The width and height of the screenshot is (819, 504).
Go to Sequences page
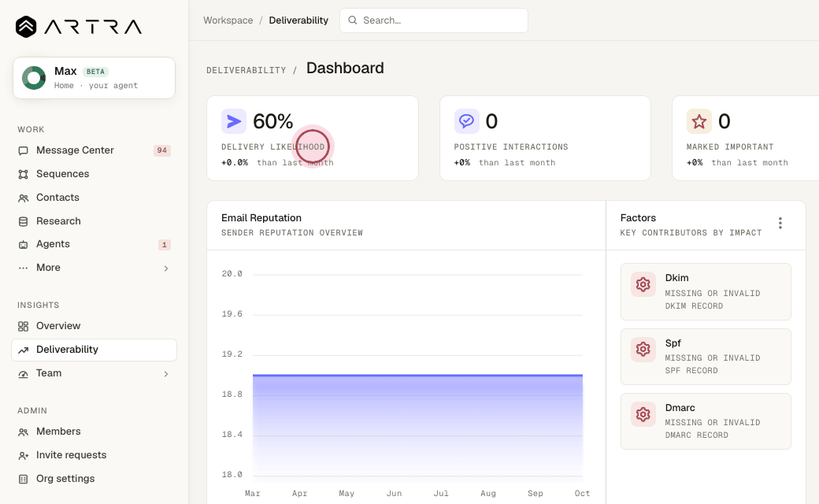click(x=94, y=174)
